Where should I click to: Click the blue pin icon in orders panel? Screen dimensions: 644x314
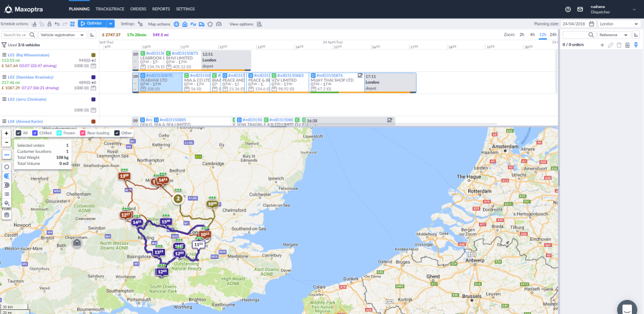click(636, 45)
